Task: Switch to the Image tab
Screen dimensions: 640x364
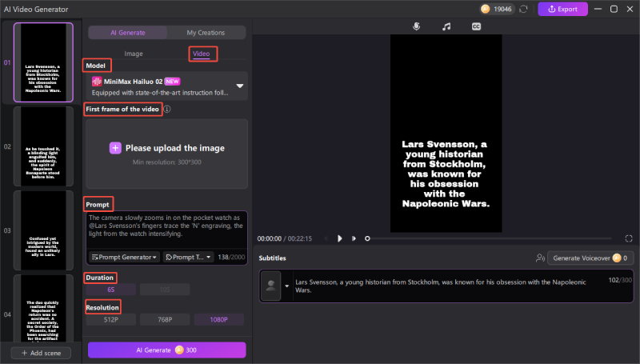Action: pyautogui.click(x=134, y=54)
